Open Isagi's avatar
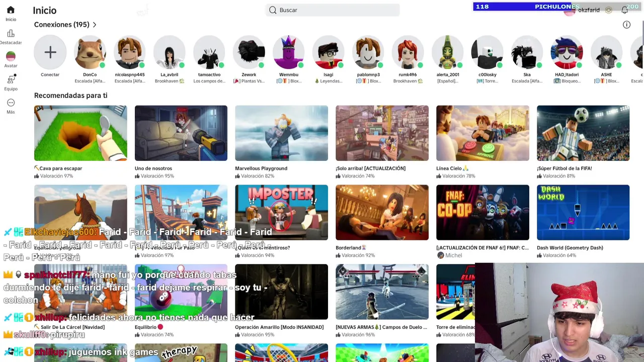The width and height of the screenshot is (644, 362). tap(329, 52)
